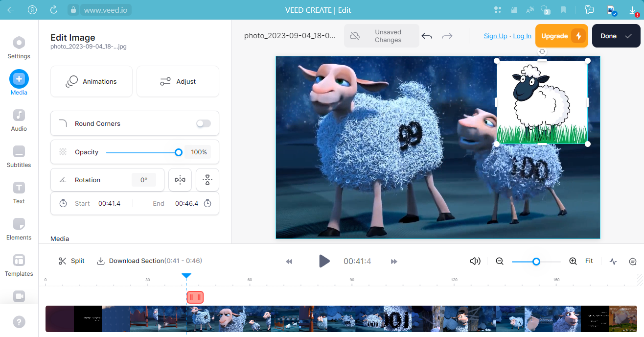Click the undo arrow icon
The width and height of the screenshot is (644, 337).
click(427, 36)
